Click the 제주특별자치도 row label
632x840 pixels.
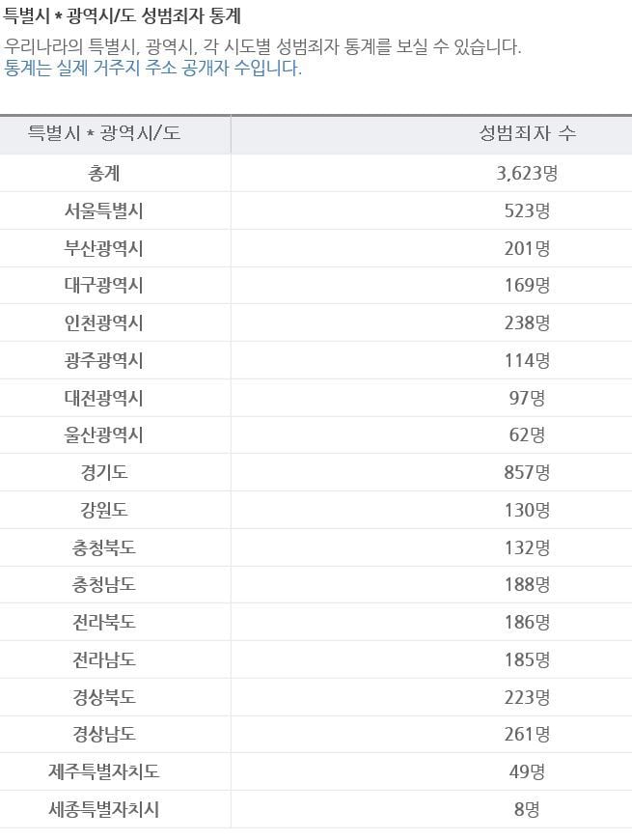104,771
